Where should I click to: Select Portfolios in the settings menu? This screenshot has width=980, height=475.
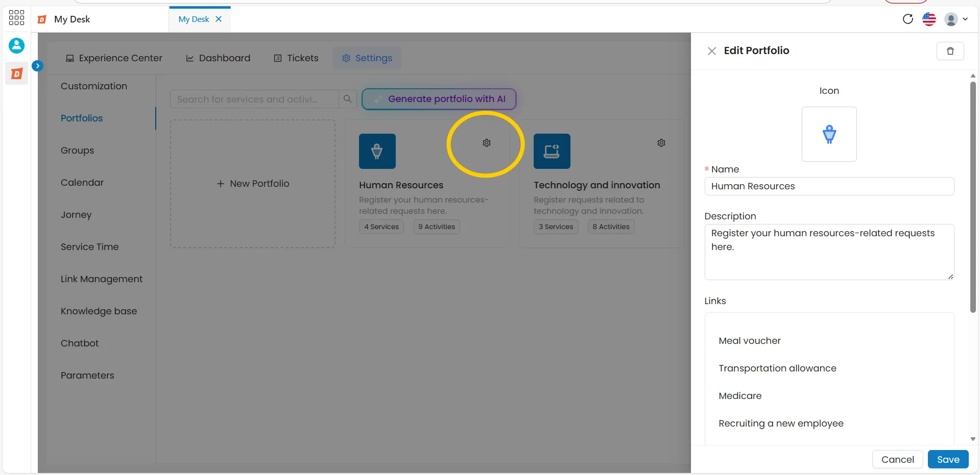(x=82, y=118)
